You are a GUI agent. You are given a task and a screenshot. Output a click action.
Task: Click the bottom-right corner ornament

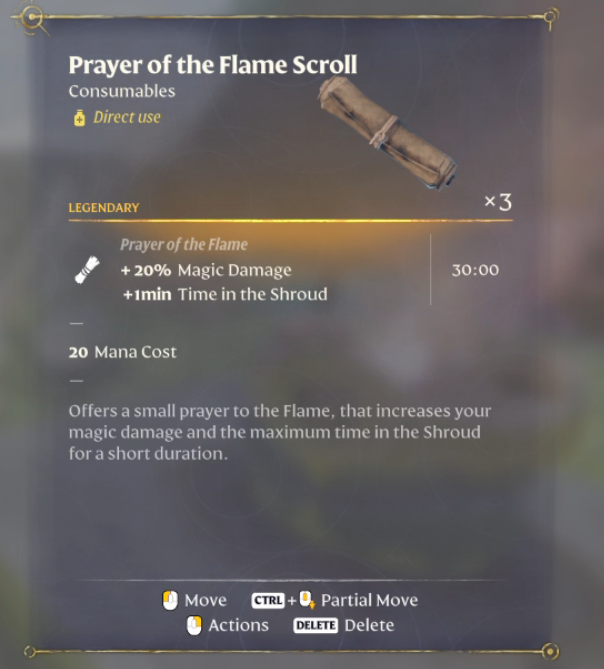coord(550,651)
